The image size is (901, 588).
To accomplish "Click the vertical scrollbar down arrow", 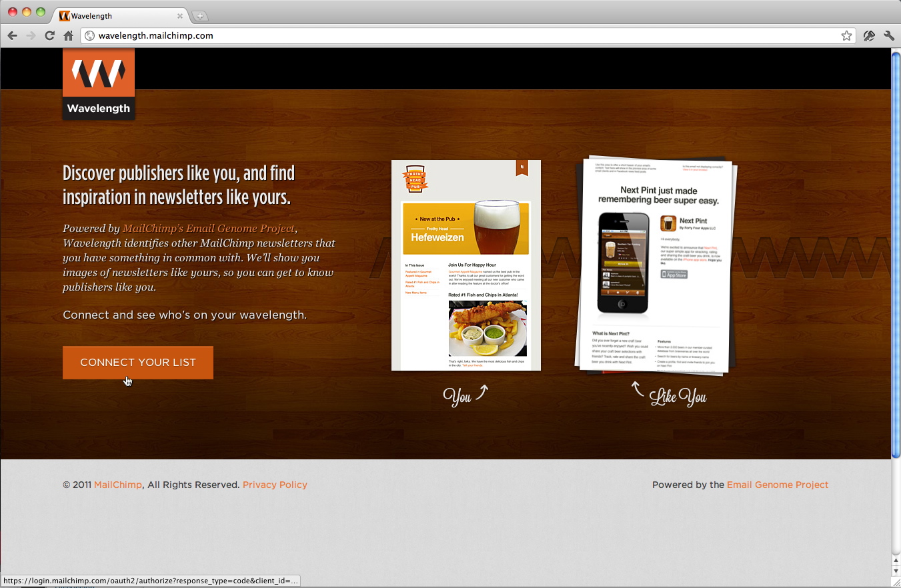I will click(x=896, y=571).
